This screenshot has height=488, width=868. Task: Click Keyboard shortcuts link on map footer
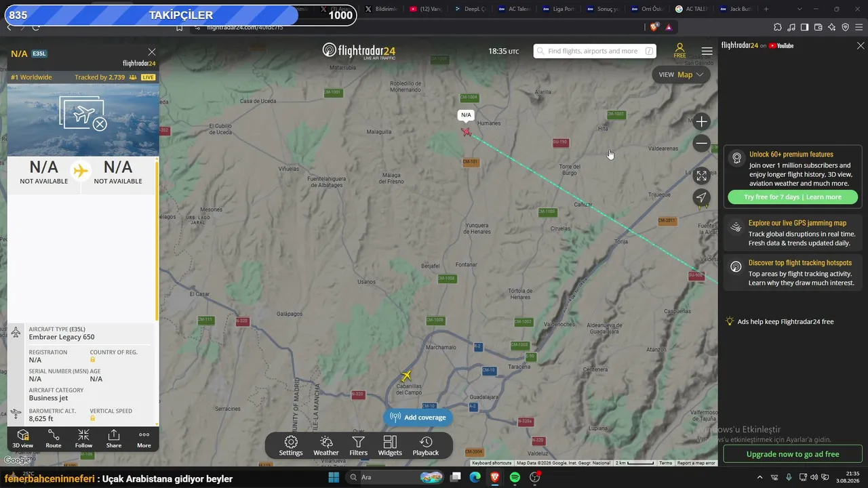pyautogui.click(x=492, y=463)
